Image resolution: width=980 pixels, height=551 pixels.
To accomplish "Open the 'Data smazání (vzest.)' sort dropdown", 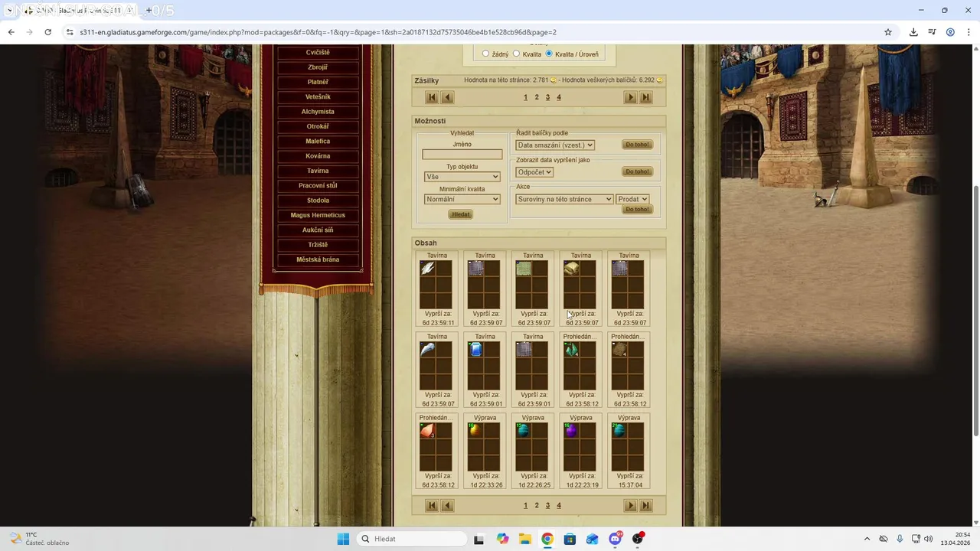I will [555, 145].
